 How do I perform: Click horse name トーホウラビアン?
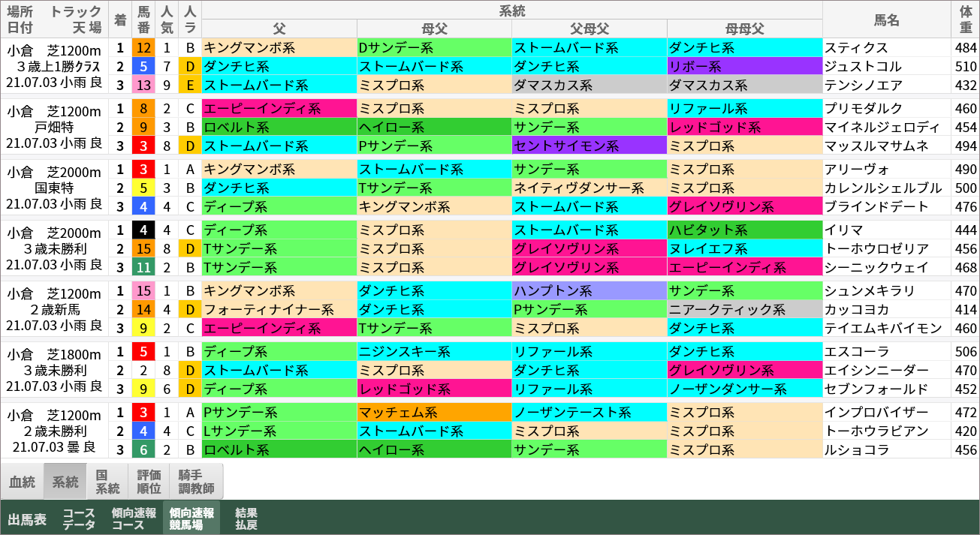coord(876,431)
